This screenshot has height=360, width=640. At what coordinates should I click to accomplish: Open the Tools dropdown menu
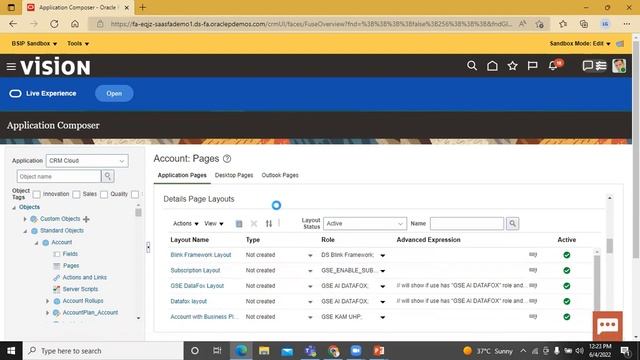(x=78, y=43)
